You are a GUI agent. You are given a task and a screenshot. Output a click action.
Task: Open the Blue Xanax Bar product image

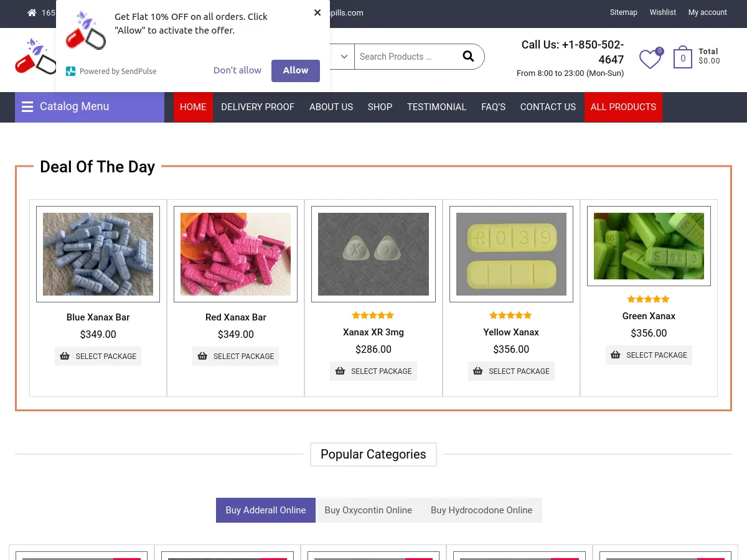98,254
